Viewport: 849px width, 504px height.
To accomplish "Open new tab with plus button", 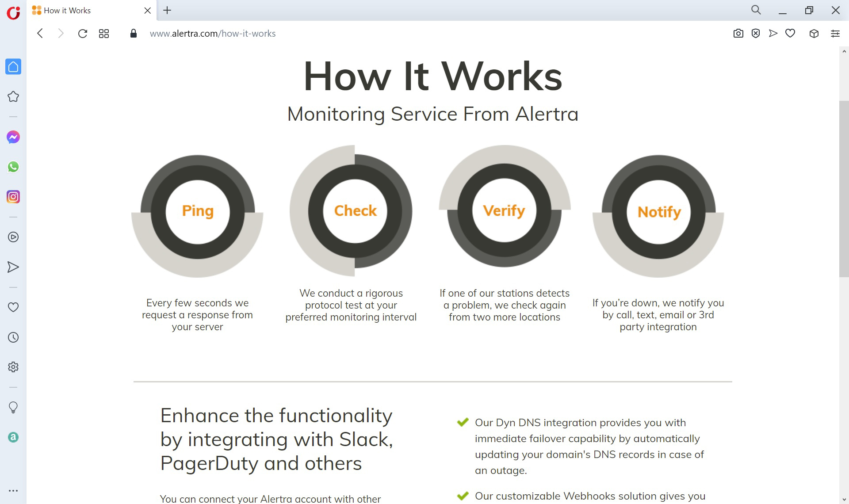I will coord(167,11).
